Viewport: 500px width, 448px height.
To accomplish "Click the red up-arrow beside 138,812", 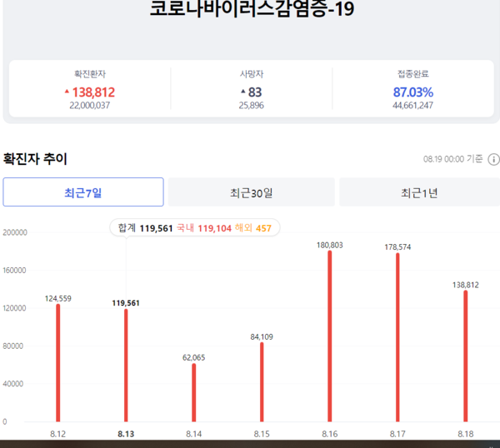I will point(67,92).
